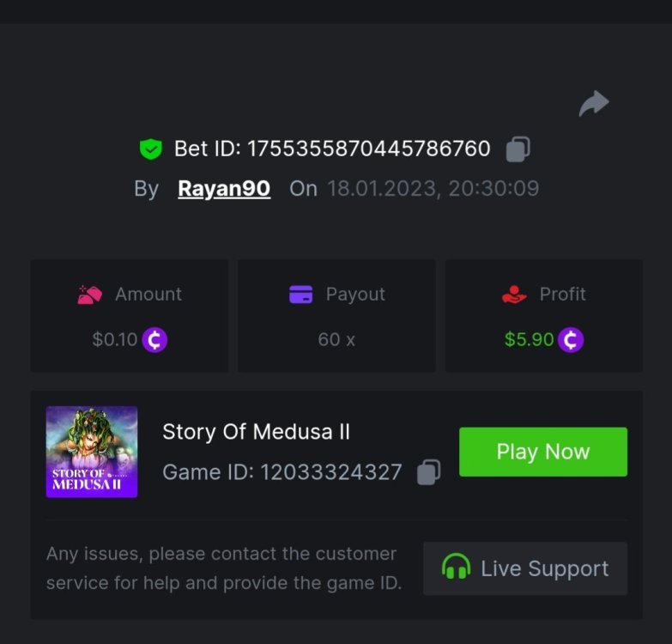Screen dimensions: 672x644
Task: Click the red Profit hand icon
Action: (514, 295)
